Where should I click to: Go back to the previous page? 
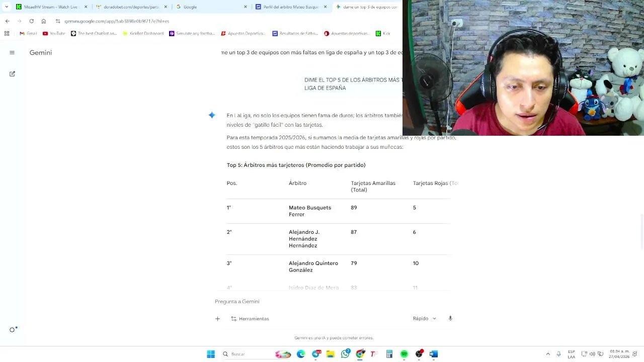[x=8, y=21]
